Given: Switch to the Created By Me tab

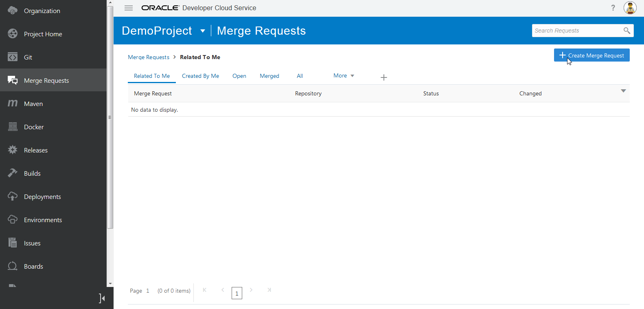Looking at the screenshot, I should click(200, 76).
